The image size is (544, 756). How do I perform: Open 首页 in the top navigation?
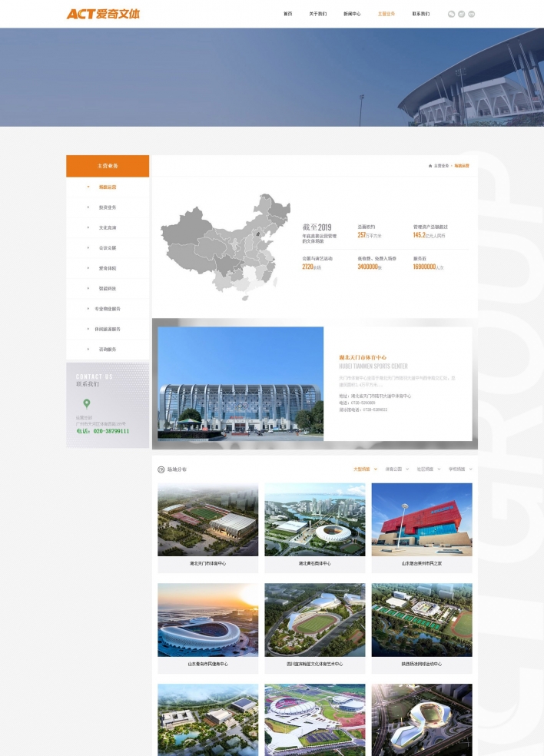click(x=287, y=14)
